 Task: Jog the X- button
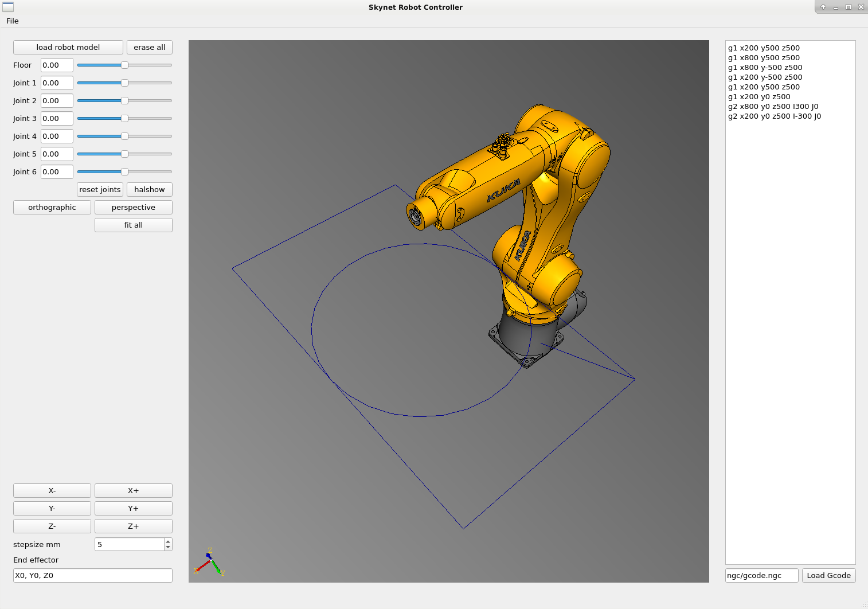click(52, 491)
